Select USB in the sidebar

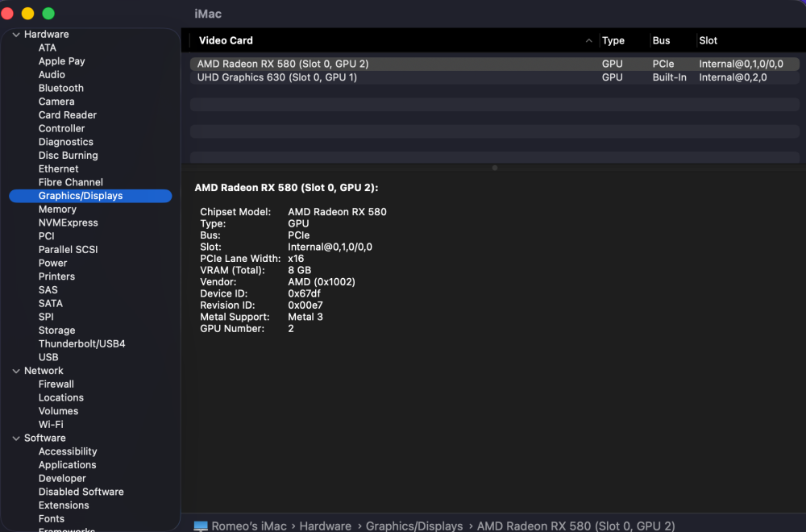pyautogui.click(x=48, y=357)
